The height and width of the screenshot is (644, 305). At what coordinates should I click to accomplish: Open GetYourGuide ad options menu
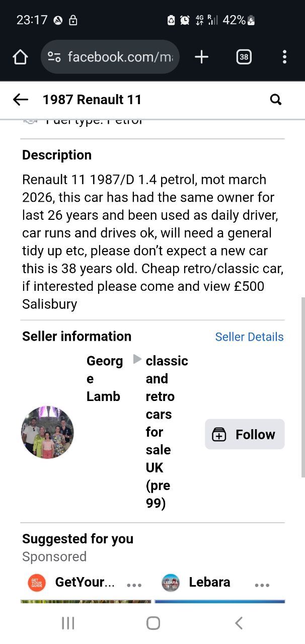pos(134,585)
